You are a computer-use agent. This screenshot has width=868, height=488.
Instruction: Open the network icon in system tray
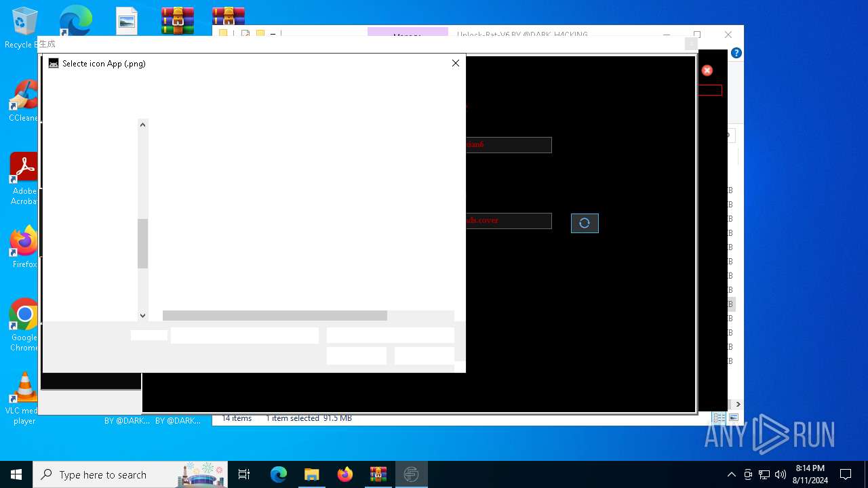pyautogui.click(x=764, y=474)
